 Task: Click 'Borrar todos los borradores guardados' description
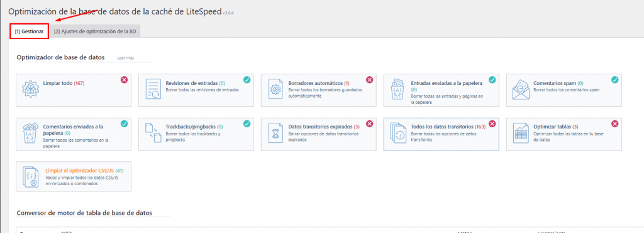[x=325, y=93]
